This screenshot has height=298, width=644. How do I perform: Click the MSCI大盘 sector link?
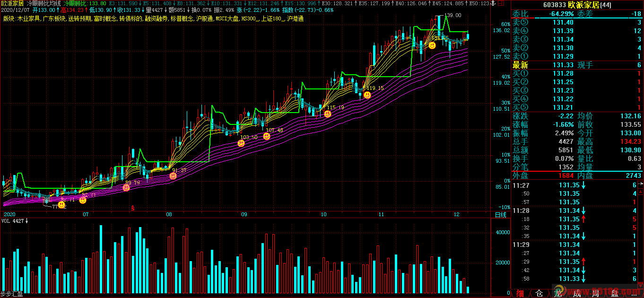tap(226, 19)
